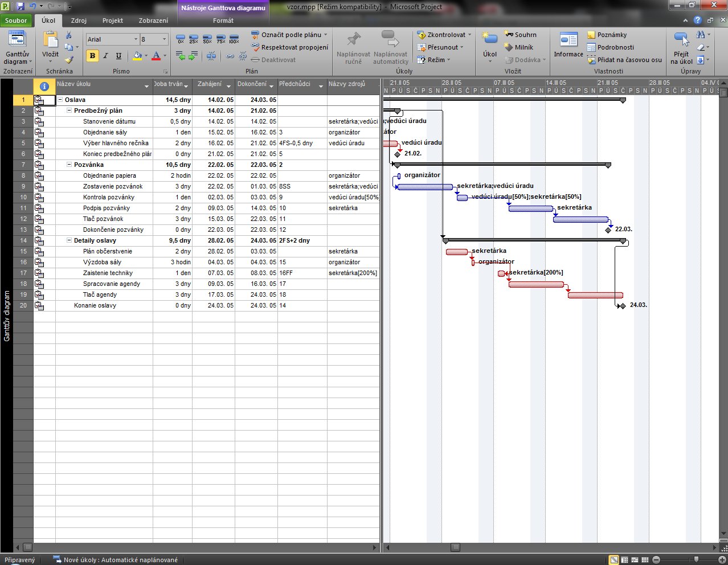The width and height of the screenshot is (728, 565).
Task: Click the Milník insert milestone button
Action: coord(519,47)
